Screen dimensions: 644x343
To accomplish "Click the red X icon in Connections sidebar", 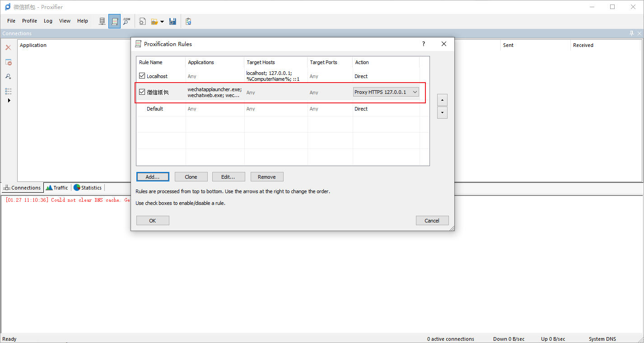I will (8, 47).
